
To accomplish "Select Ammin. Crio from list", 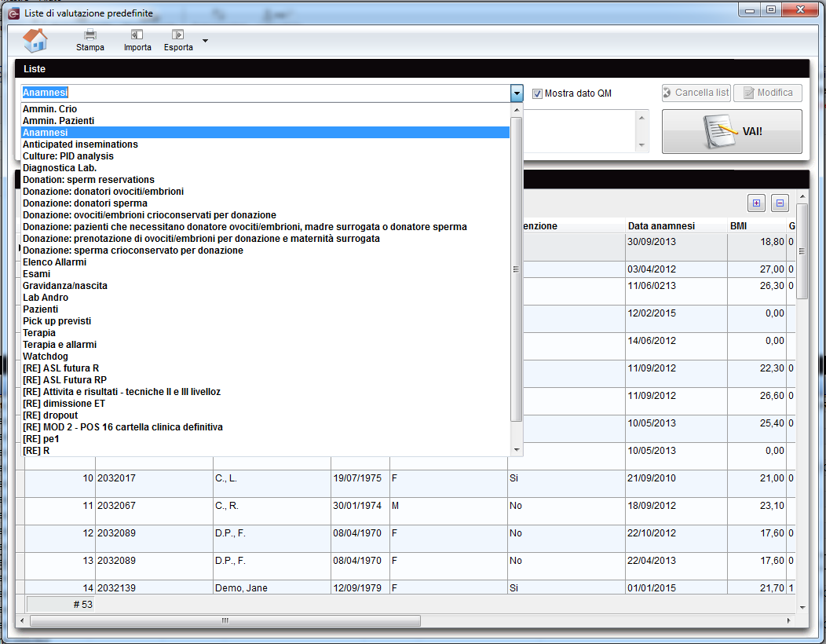I will (265, 109).
